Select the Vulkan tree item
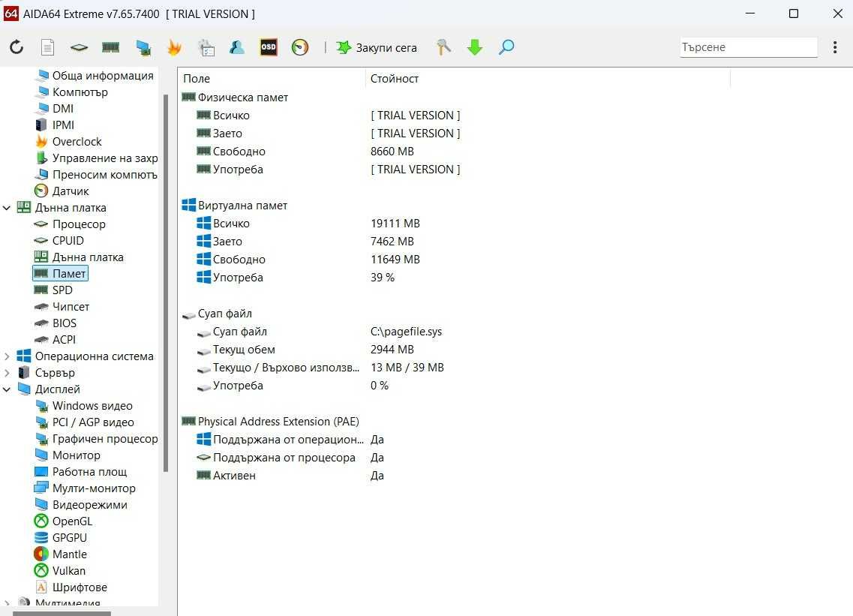The height and width of the screenshot is (616, 853). click(60, 571)
